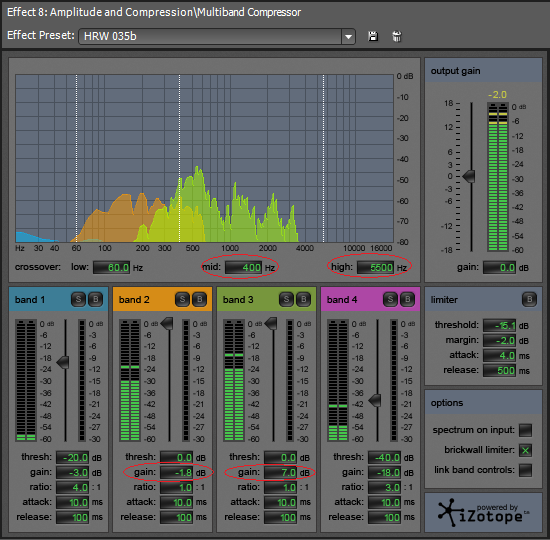The height and width of the screenshot is (540, 550).
Task: Bypass the limiter with B button
Action: click(x=529, y=299)
